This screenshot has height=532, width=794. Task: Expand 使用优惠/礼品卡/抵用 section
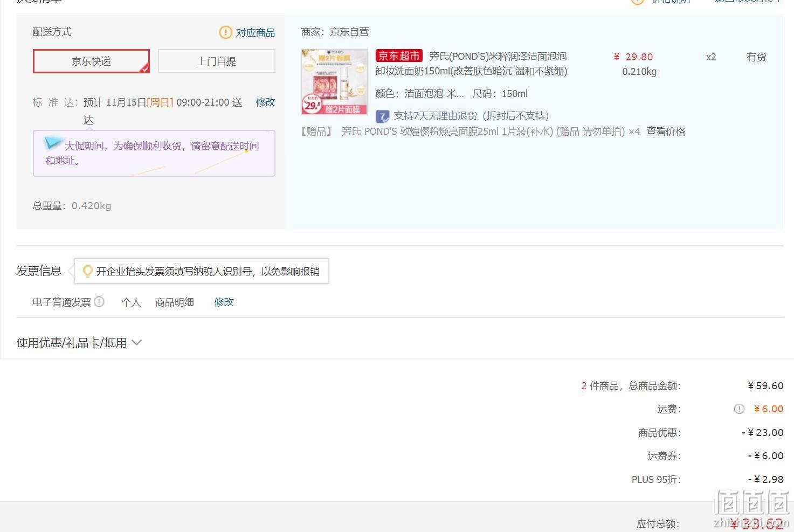point(79,342)
